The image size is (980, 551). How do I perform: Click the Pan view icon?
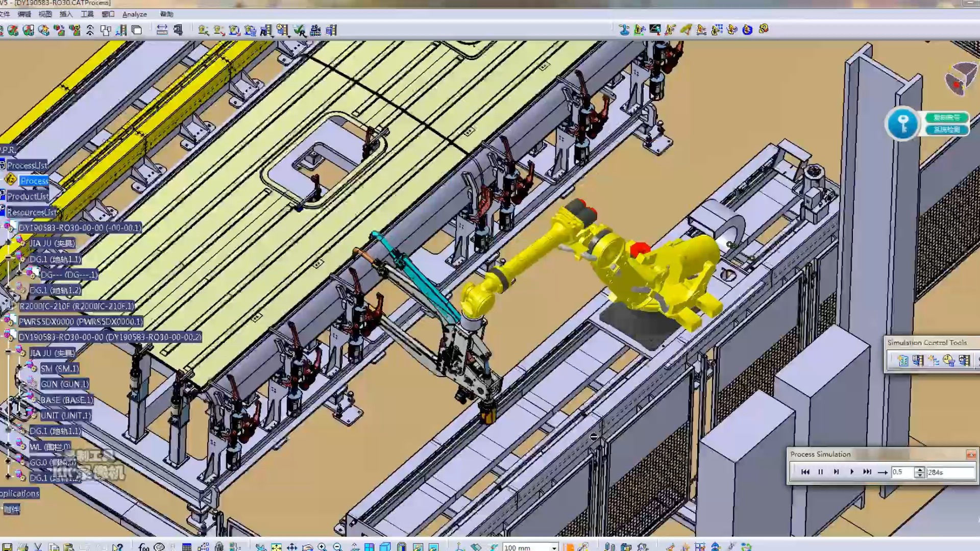292,547
